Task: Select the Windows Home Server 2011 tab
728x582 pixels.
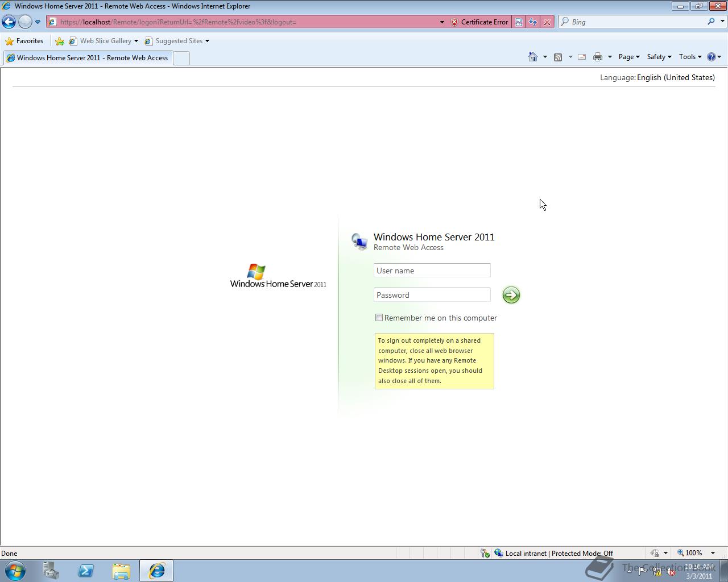Action: [88, 58]
